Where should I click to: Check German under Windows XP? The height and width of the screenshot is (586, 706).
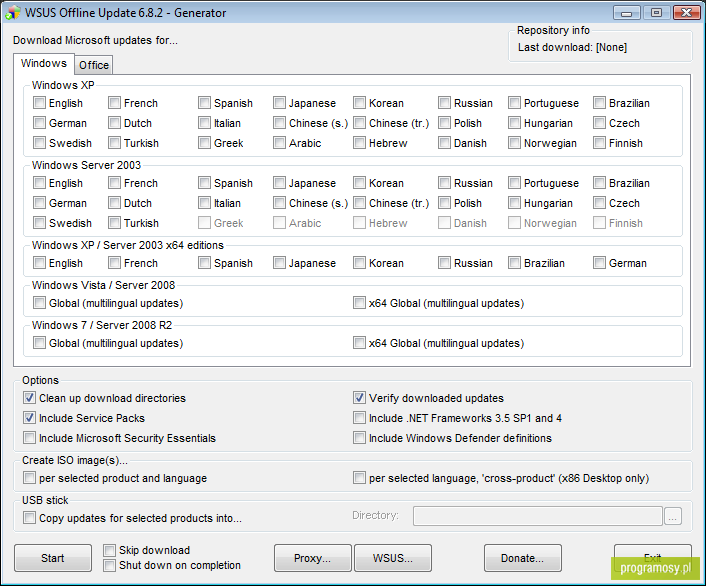coord(40,123)
